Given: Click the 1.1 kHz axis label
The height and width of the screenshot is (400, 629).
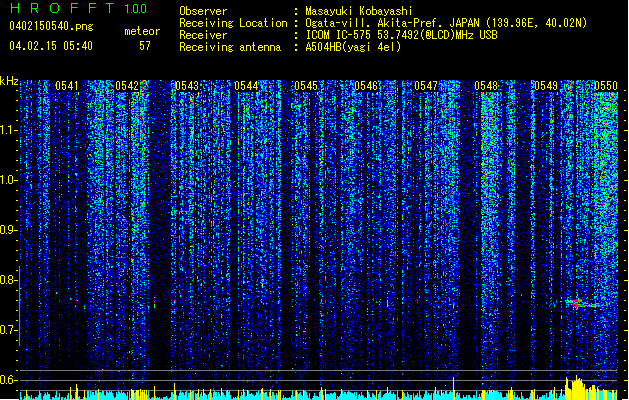Looking at the screenshot, I should [x=9, y=130].
